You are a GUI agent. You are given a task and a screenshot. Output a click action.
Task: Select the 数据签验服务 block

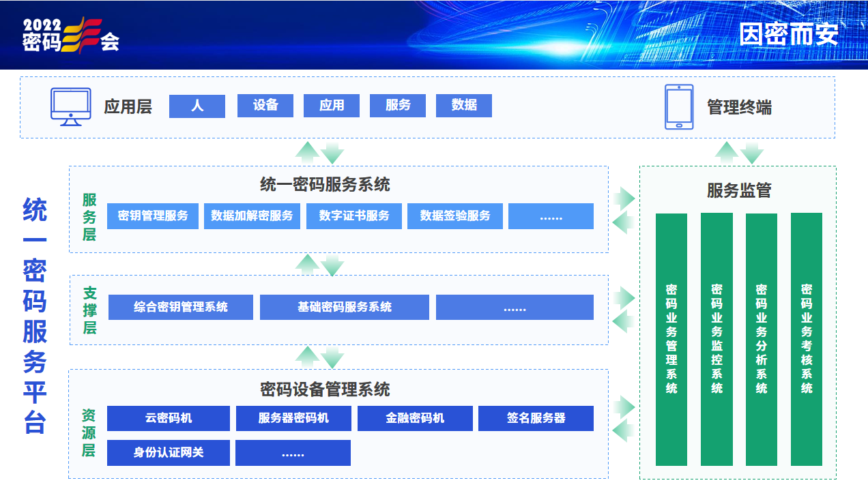(x=455, y=216)
